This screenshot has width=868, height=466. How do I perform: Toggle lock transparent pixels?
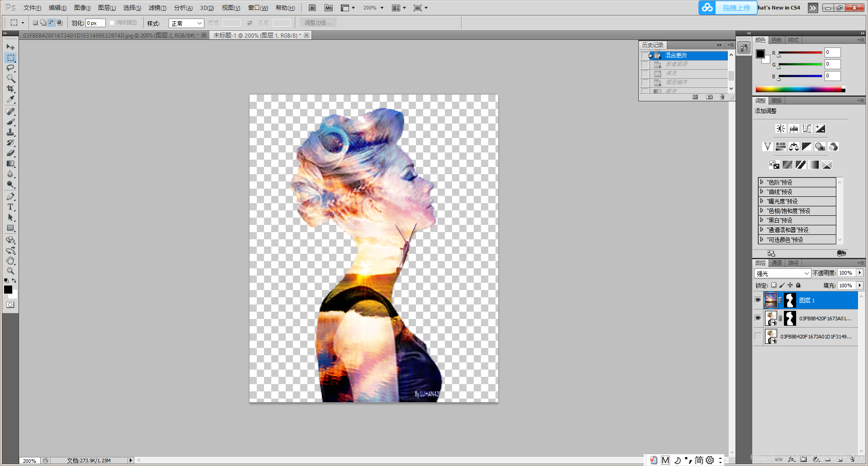click(774, 285)
